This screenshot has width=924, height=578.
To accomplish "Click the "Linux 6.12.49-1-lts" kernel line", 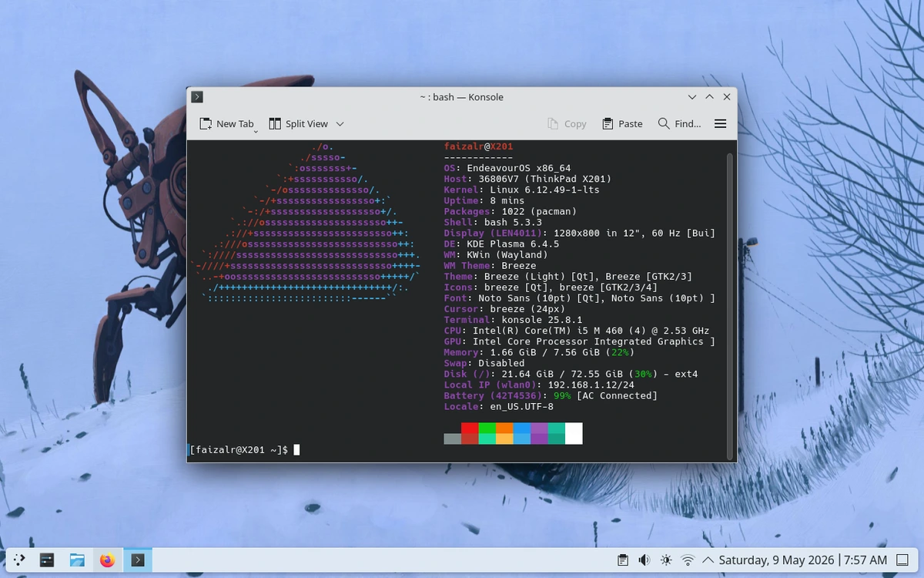I will pyautogui.click(x=522, y=190).
